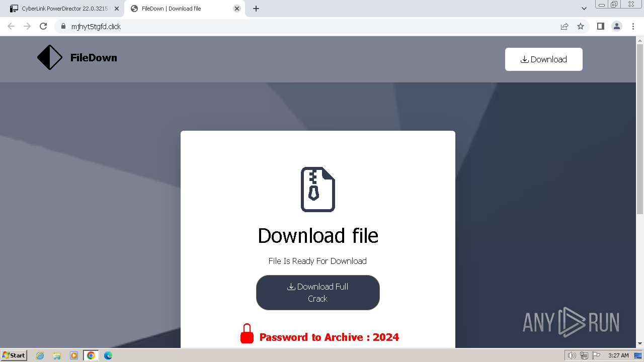Viewport: 644px width, 362px height.
Task: Click the network tray icon
Action: (584, 355)
